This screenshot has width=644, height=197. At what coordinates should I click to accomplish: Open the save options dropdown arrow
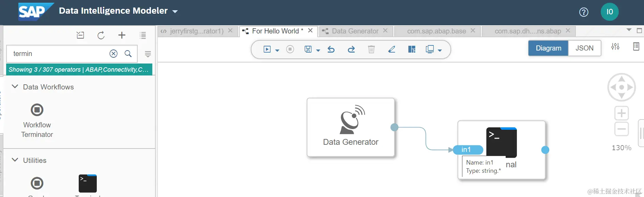point(318,50)
